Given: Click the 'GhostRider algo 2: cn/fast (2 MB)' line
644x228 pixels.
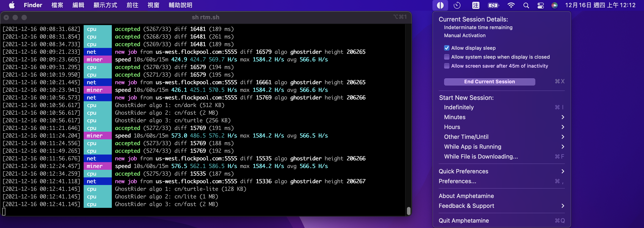Looking at the screenshot, I should tap(167, 113).
